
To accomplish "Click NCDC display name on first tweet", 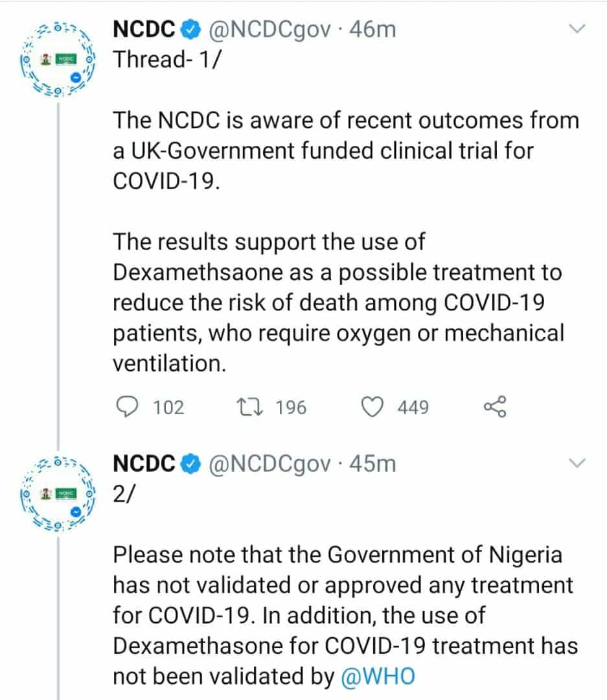I will 144,29.
